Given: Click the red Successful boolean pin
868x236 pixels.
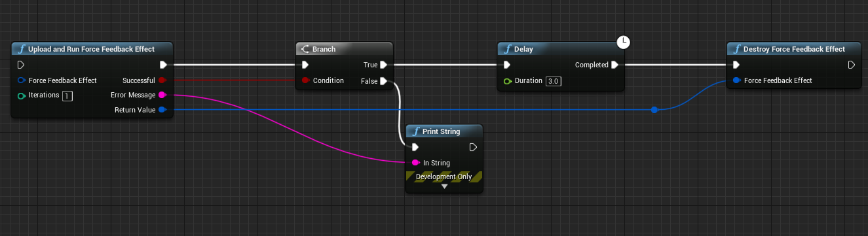Looking at the screenshot, I should (162, 80).
